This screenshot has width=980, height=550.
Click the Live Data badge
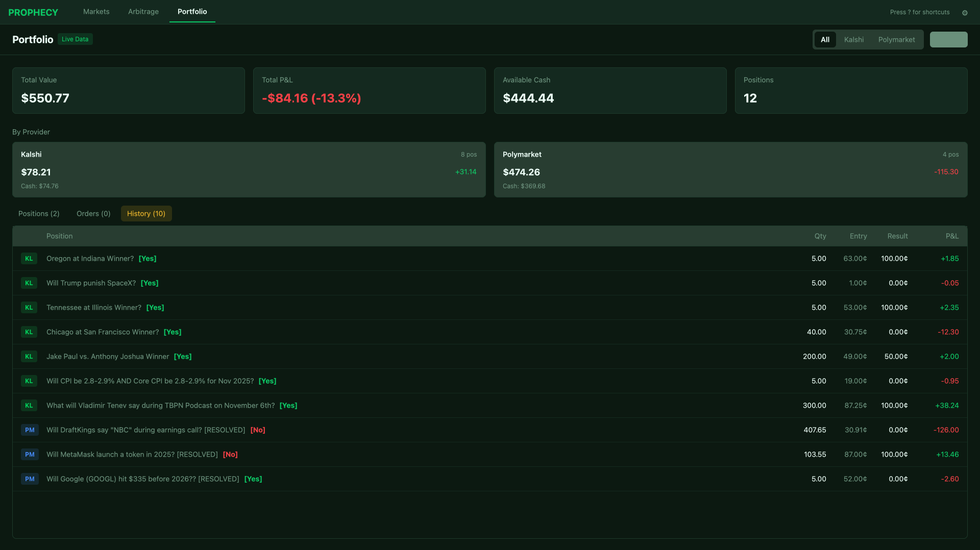[75, 39]
